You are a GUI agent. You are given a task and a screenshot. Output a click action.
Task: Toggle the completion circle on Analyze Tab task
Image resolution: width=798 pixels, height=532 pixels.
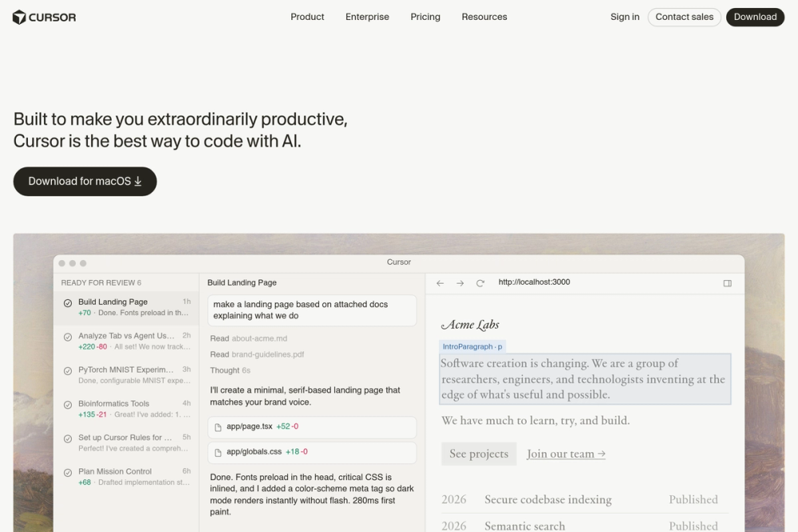(67, 337)
